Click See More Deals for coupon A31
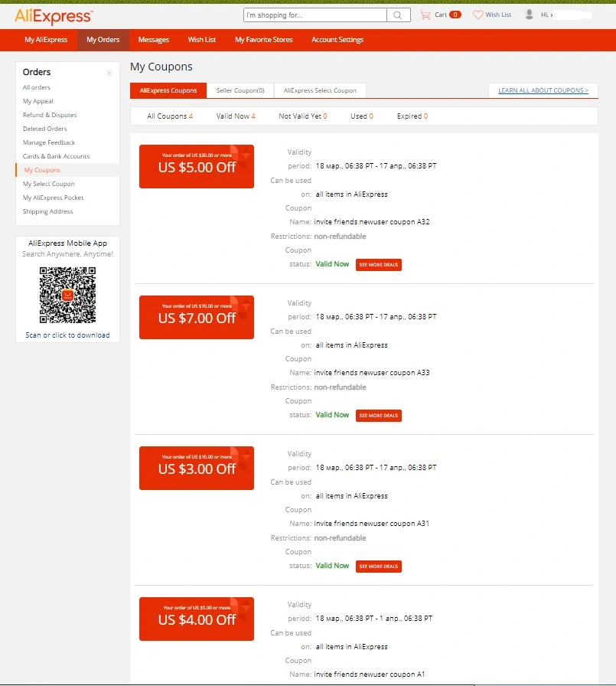616x686 pixels. (379, 567)
